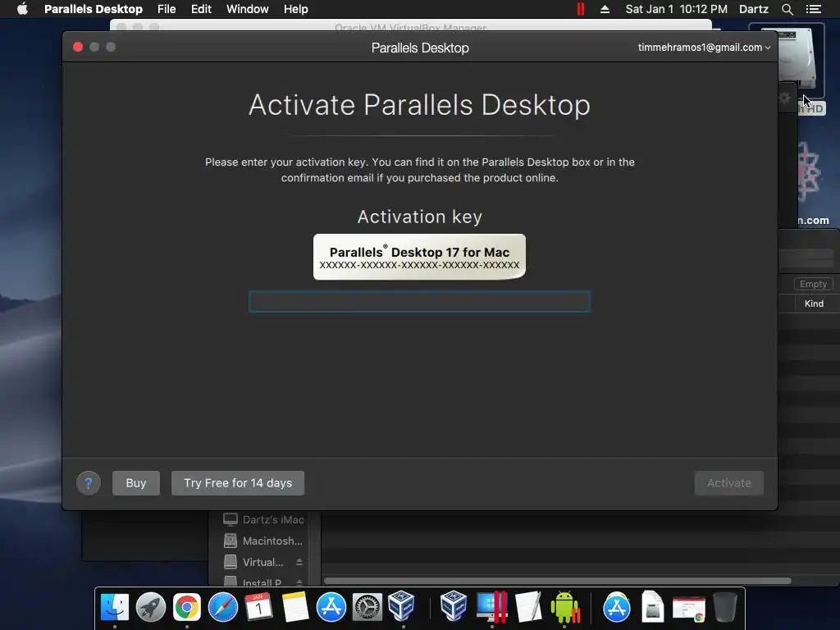Open Spotlight search magnifier icon
The height and width of the screenshot is (630, 840).
pyautogui.click(x=787, y=9)
